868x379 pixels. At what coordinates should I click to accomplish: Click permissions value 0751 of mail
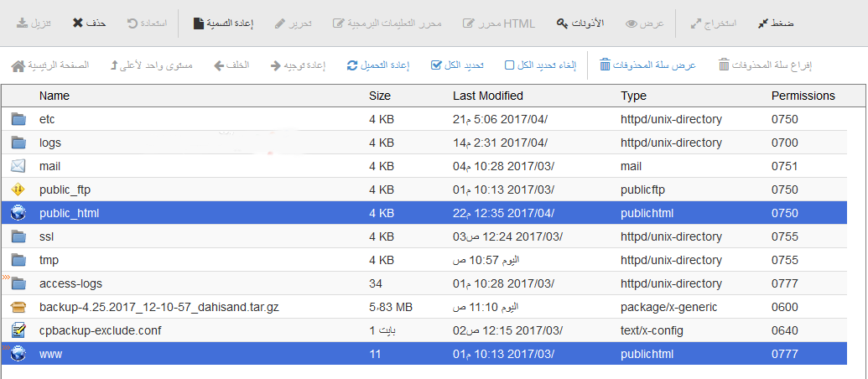click(x=784, y=166)
